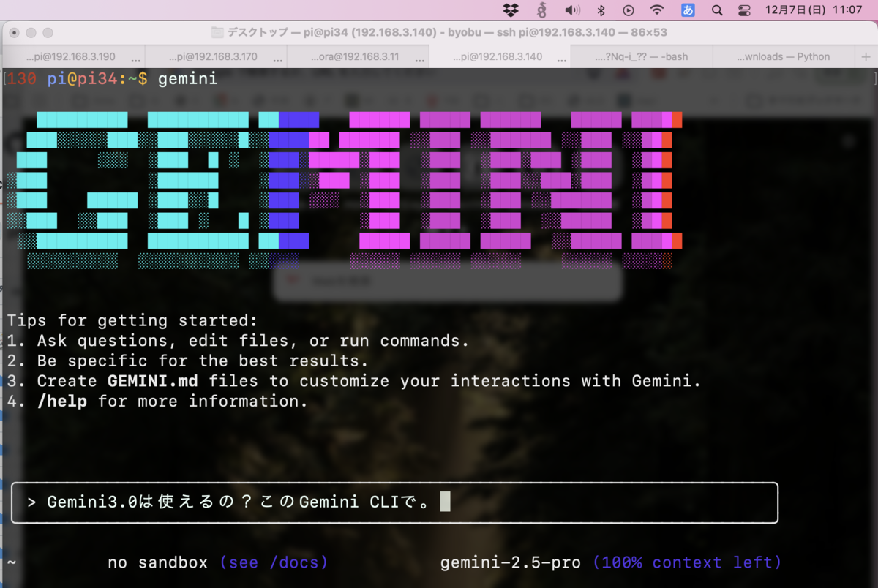Select the wnloads — Python terminal tab
Image resolution: width=878 pixels, height=588 pixels.
click(783, 56)
